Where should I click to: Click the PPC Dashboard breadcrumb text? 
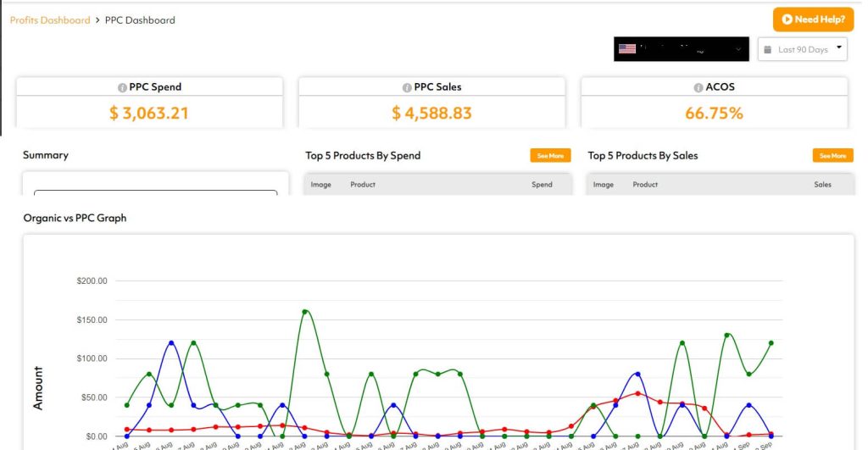[x=140, y=20]
